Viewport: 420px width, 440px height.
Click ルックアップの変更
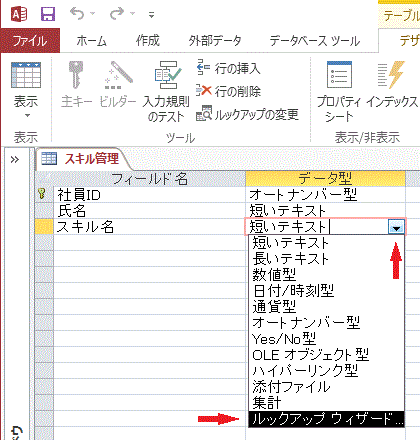[x=247, y=114]
